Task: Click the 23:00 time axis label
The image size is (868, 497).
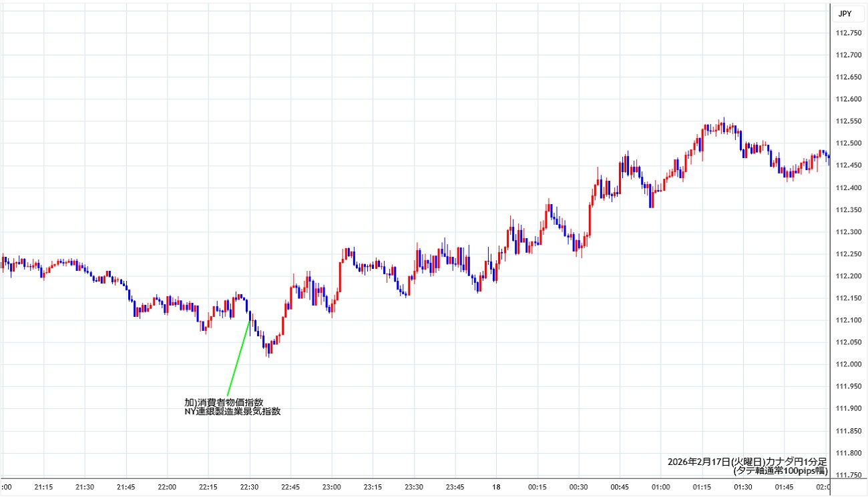Action: (x=332, y=487)
